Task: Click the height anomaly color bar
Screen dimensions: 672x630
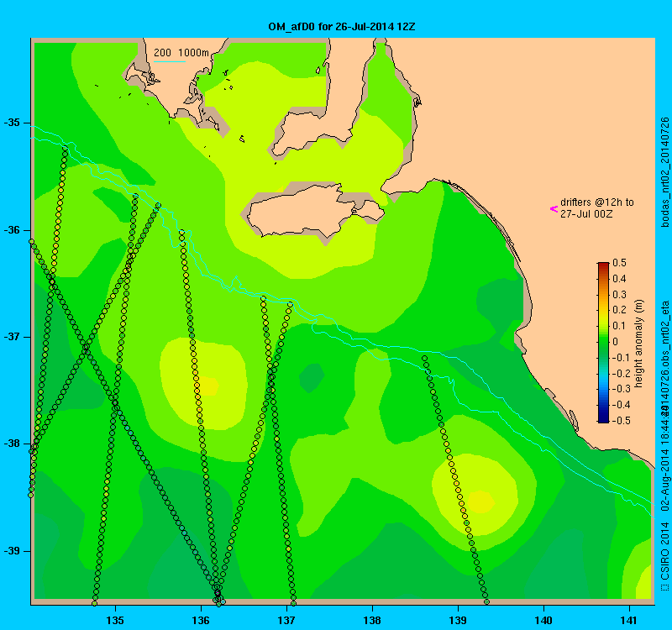Action: [603, 343]
